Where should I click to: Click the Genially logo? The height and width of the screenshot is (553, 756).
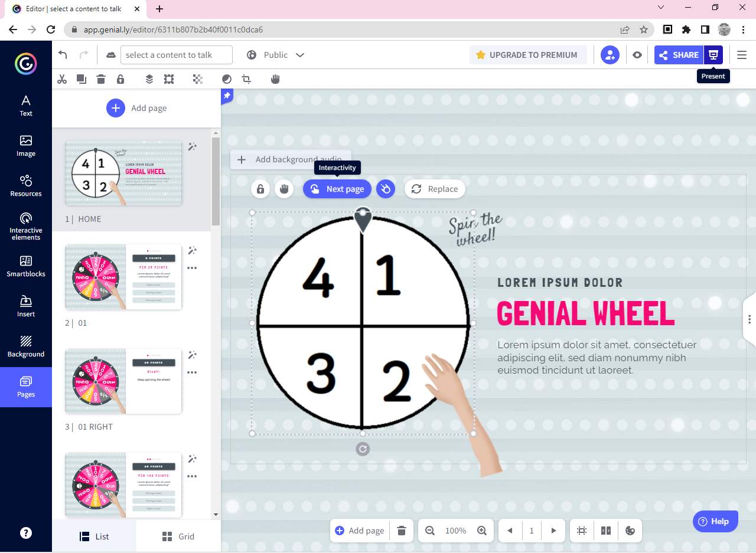(x=26, y=63)
